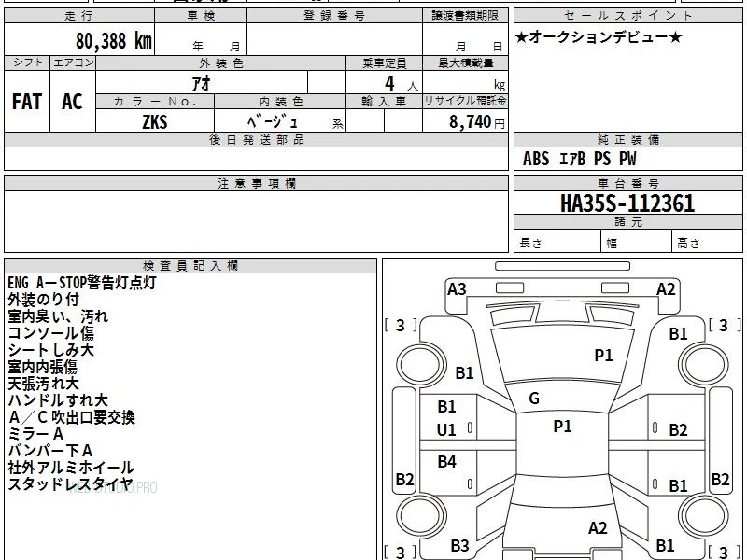Image resolution: width=747 pixels, height=560 pixels.
Task: Select the note 天張汚れ大
Action: pos(43,384)
